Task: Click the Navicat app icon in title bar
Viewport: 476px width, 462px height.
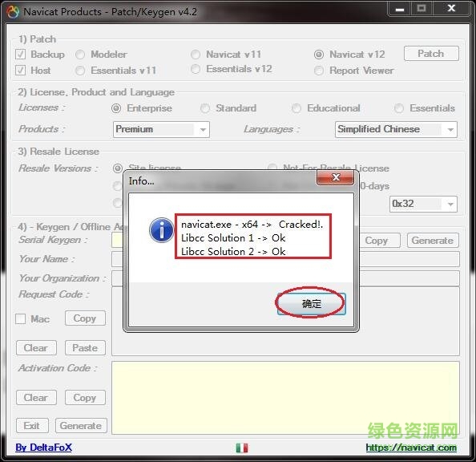Action: (x=13, y=12)
